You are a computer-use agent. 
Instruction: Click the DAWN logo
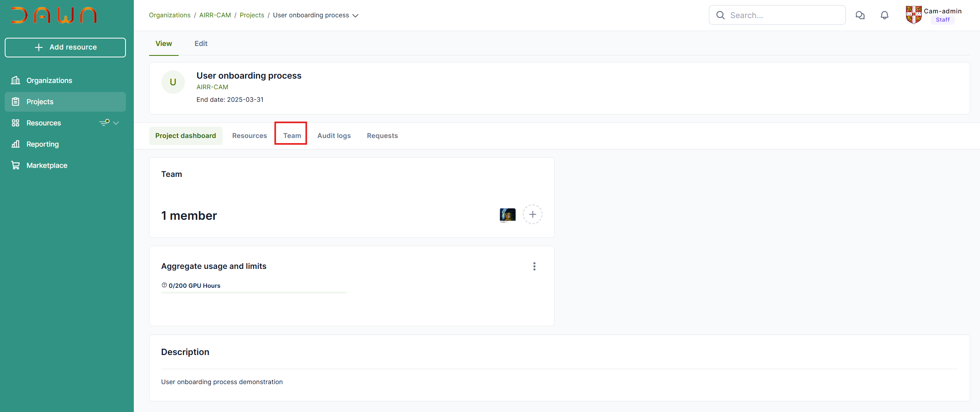point(54,15)
